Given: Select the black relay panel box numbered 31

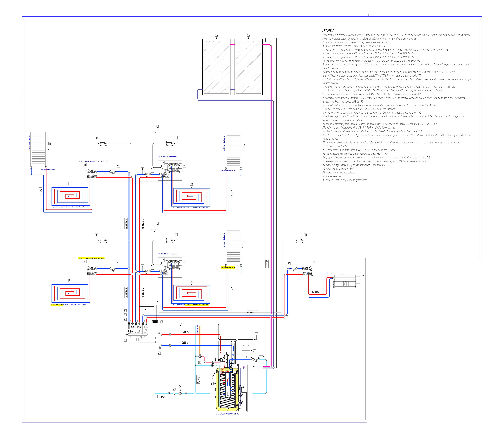Looking at the screenshot, I should [155, 322].
